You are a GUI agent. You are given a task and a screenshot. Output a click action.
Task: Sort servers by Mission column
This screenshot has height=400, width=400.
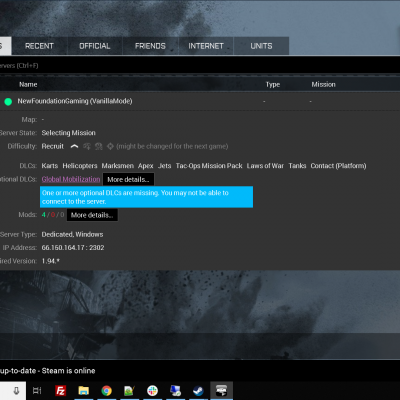tap(323, 85)
